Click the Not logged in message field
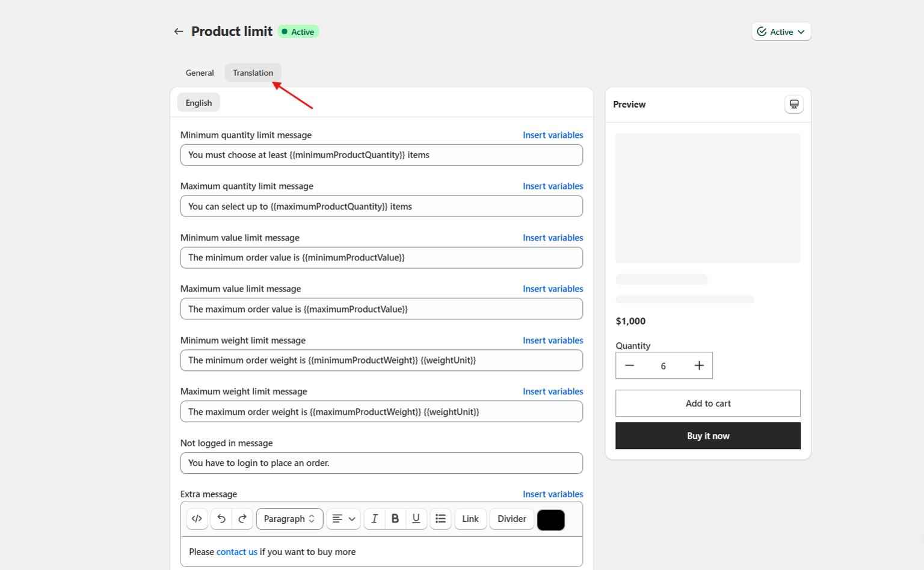 coord(381,463)
